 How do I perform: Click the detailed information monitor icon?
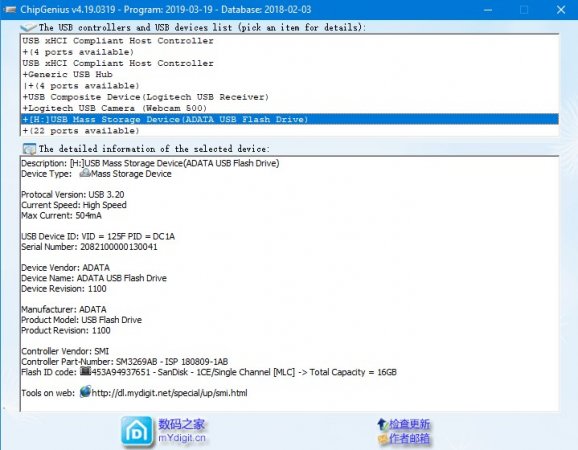(29, 149)
